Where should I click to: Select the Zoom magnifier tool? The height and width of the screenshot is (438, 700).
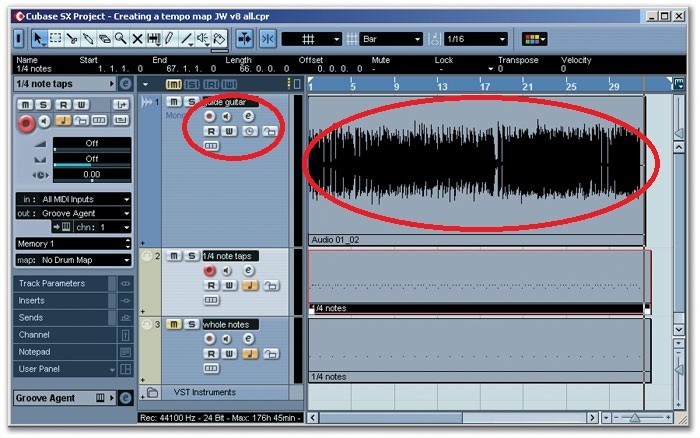click(x=121, y=39)
